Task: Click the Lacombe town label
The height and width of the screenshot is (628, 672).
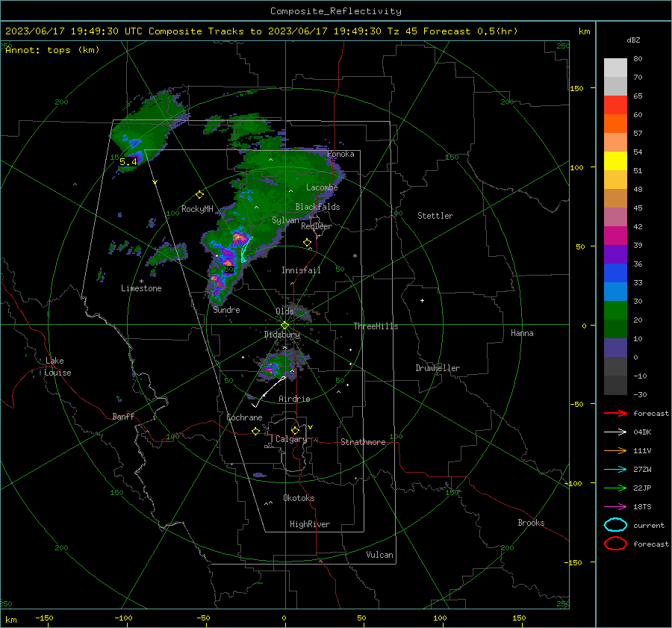Action: tap(322, 187)
